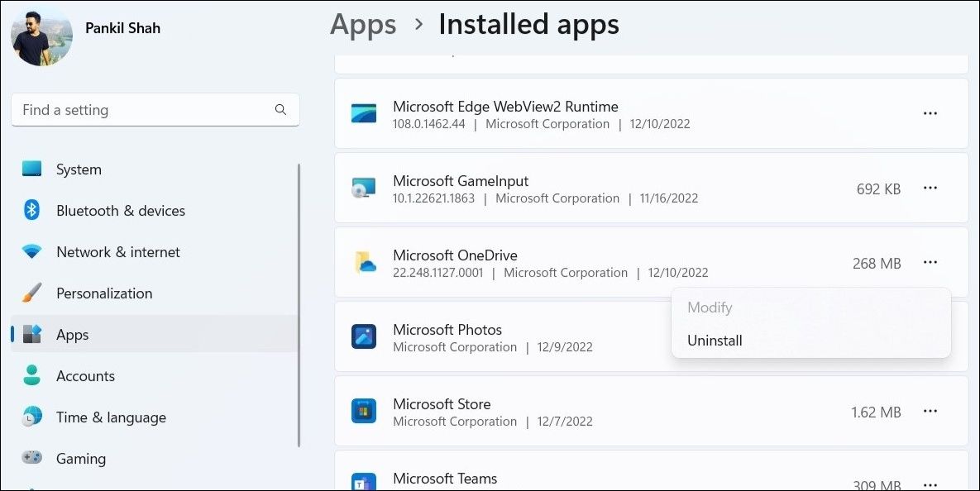Open Gaming settings via its controller icon
The width and height of the screenshot is (980, 491).
[31, 458]
